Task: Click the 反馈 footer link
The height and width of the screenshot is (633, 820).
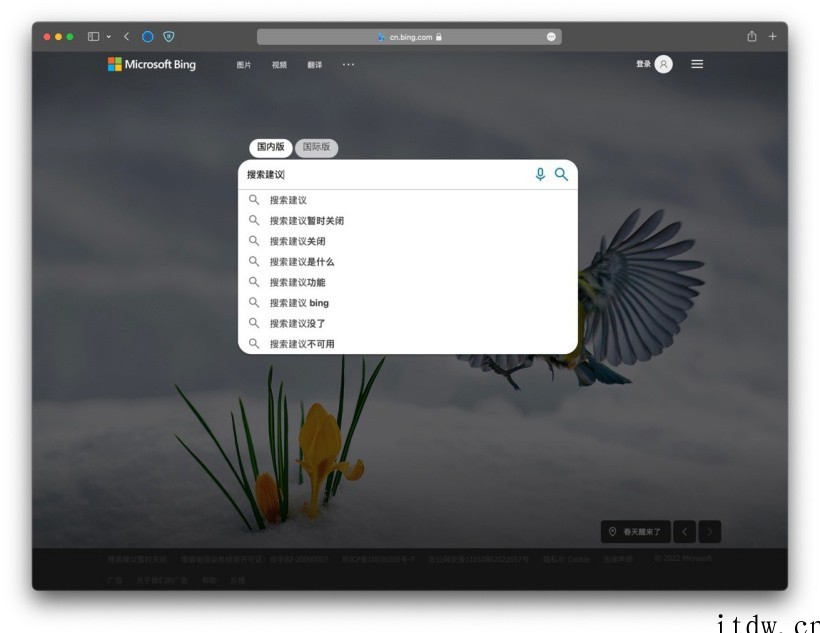Action: (x=238, y=580)
